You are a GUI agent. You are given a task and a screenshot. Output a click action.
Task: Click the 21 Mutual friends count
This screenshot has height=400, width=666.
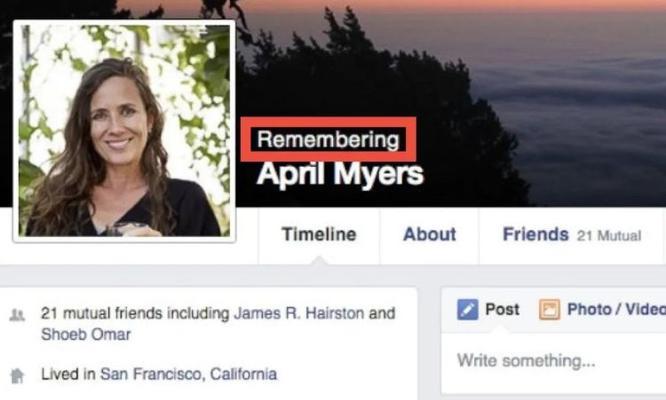click(x=609, y=236)
